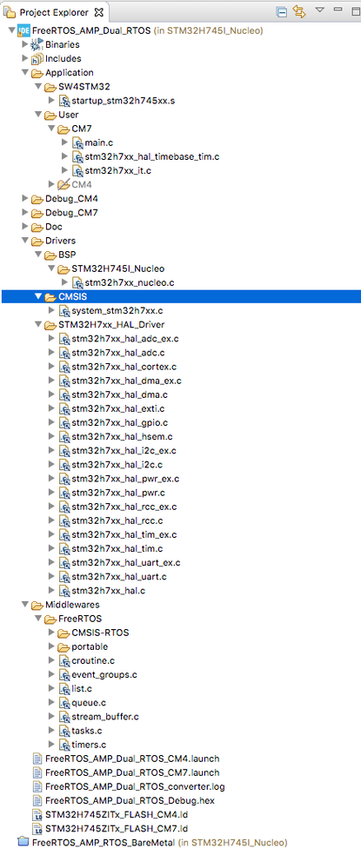Click the FreeRTOS_AMP_Dual_RTOS_CM4.launch file icon
The width and height of the screenshot is (361, 868).
point(37,759)
